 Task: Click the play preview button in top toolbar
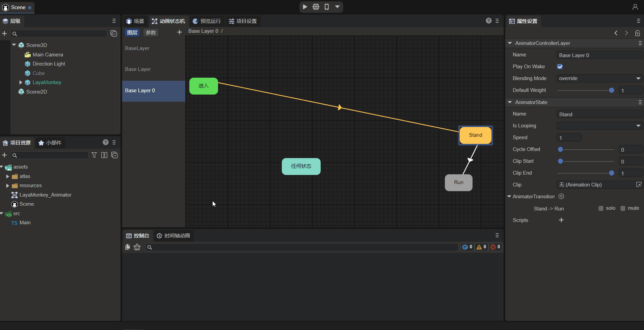click(305, 7)
